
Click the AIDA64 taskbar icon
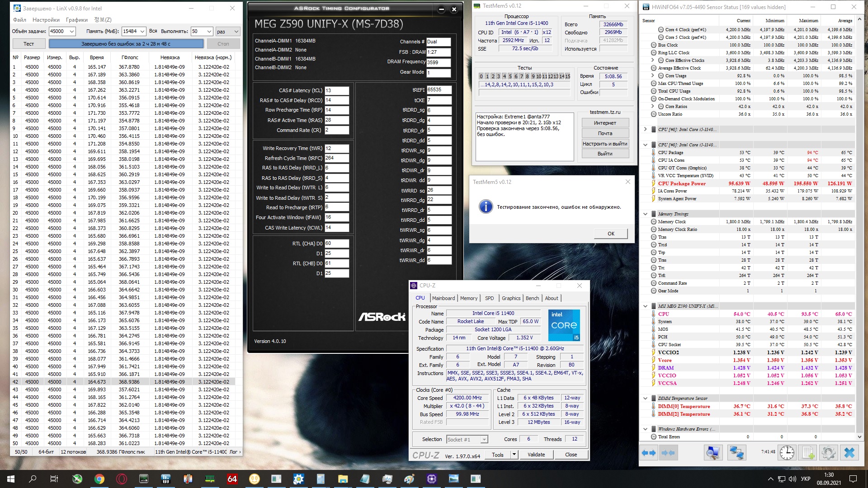[232, 479]
